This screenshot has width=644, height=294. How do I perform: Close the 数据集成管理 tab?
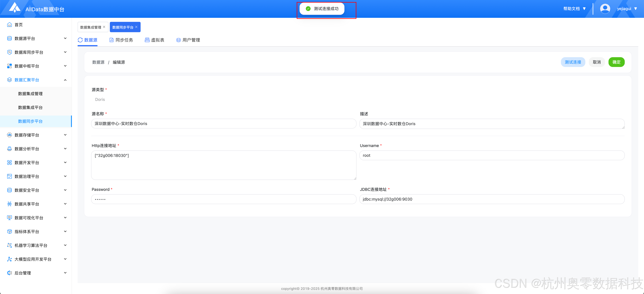pos(104,27)
